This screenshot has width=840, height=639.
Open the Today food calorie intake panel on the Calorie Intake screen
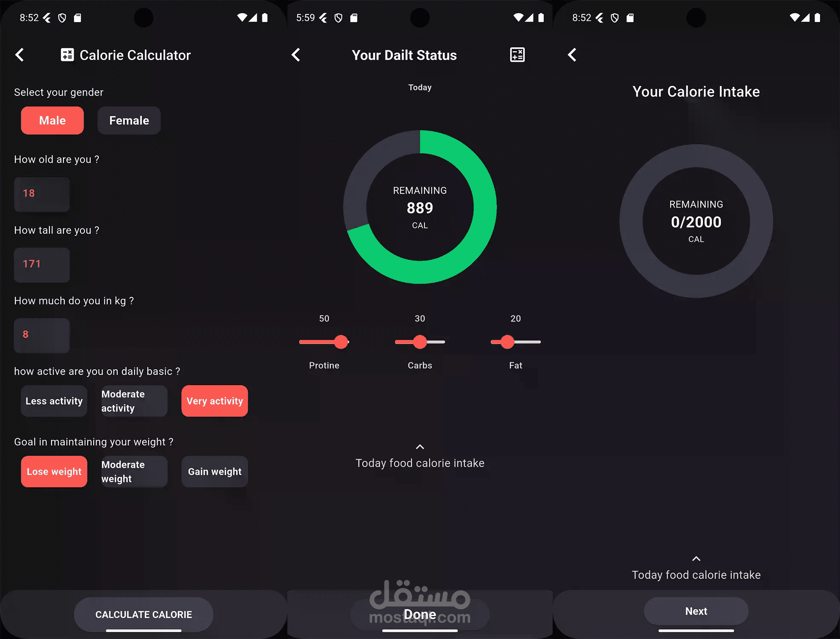pos(696,575)
